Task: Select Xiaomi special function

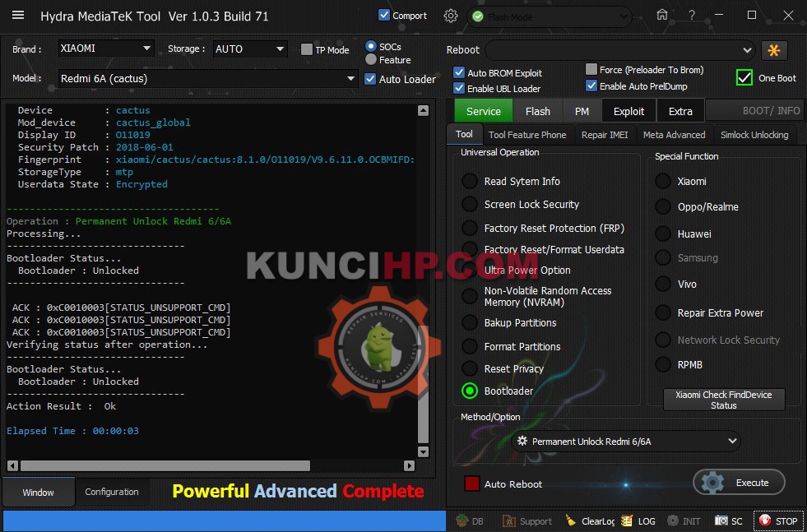Action: coord(663,181)
